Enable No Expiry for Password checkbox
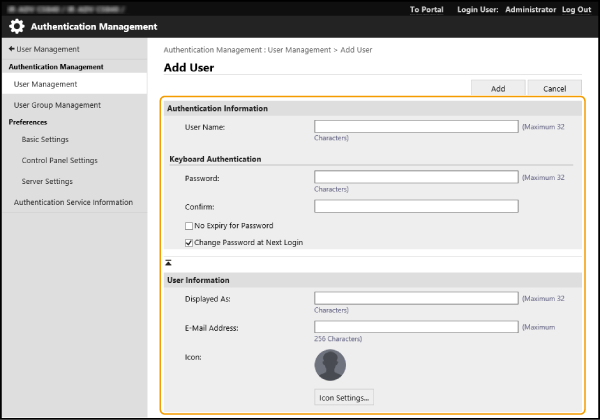 click(189, 226)
